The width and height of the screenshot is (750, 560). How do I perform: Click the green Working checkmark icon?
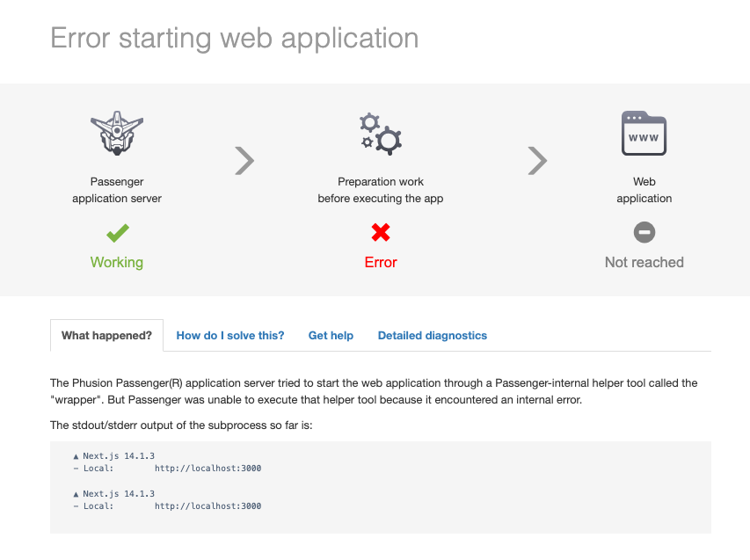tap(118, 233)
